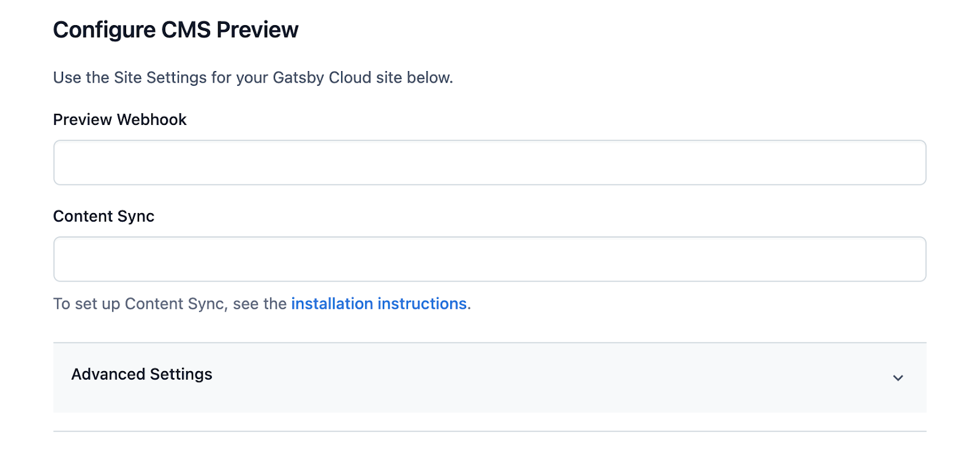980x466 pixels.
Task: Expand the Advanced Settings section
Action: 489,377
